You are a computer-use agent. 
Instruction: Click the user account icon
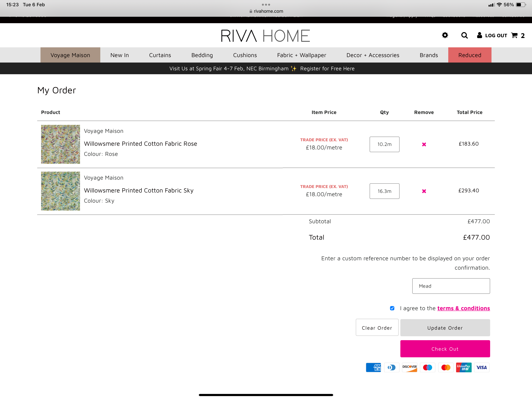coord(479,35)
